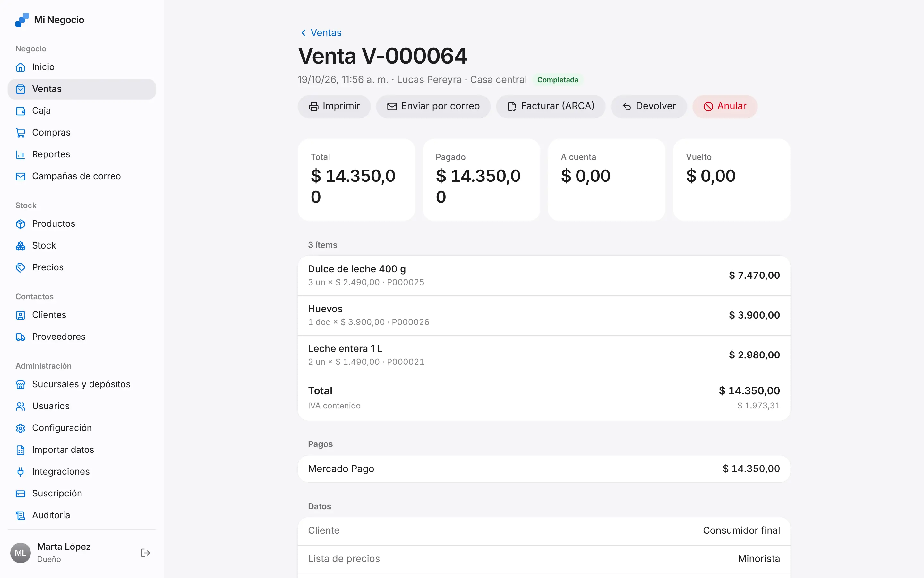The width and height of the screenshot is (924, 578).
Task: Click the Imprimir button
Action: click(334, 106)
